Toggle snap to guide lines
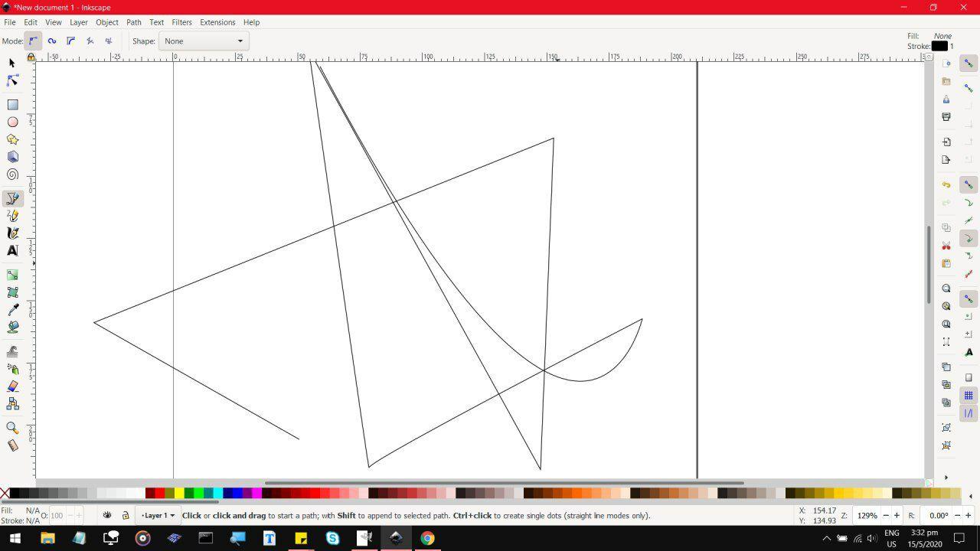The width and height of the screenshot is (980, 551). (969, 413)
